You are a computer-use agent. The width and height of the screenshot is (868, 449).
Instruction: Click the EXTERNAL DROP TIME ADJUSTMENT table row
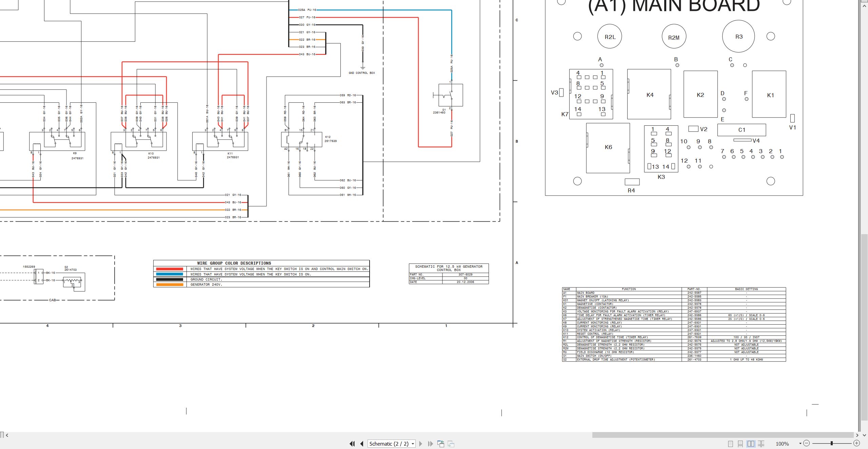(674, 360)
